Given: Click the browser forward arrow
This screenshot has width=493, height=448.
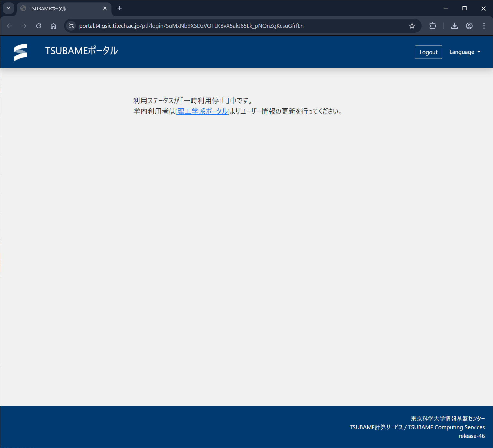Looking at the screenshot, I should pyautogui.click(x=24, y=26).
